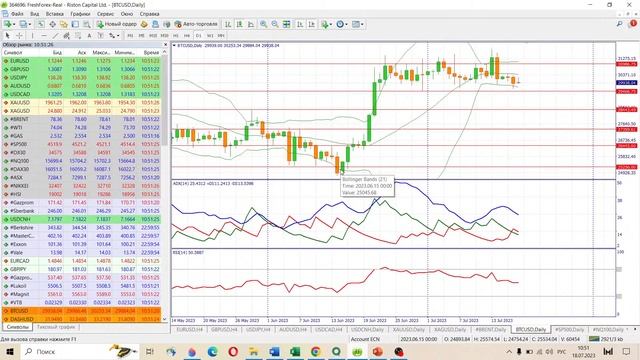Select the Equidistant Channel tool
The height and width of the screenshot is (360, 640).
coord(66,36)
